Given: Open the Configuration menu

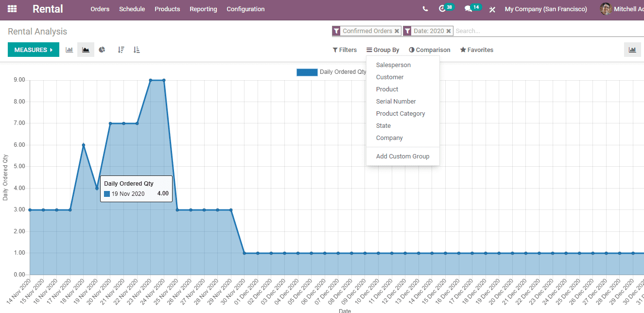Looking at the screenshot, I should pos(245,9).
